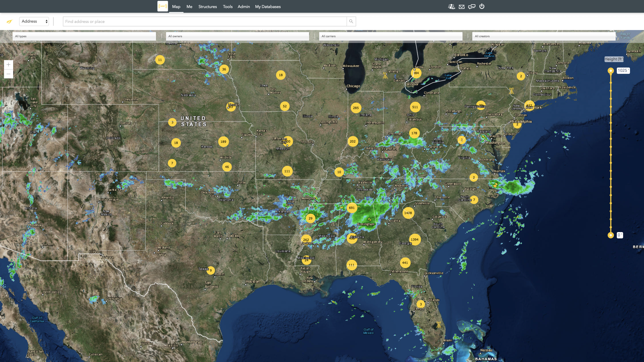This screenshot has height=362, width=644.
Task: Open the Structures menu
Action: click(x=208, y=7)
